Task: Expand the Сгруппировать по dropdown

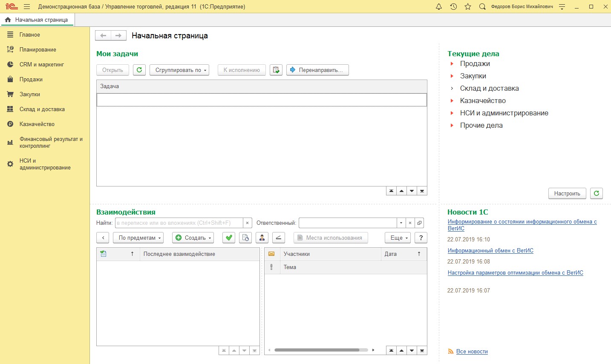Action: (x=179, y=70)
